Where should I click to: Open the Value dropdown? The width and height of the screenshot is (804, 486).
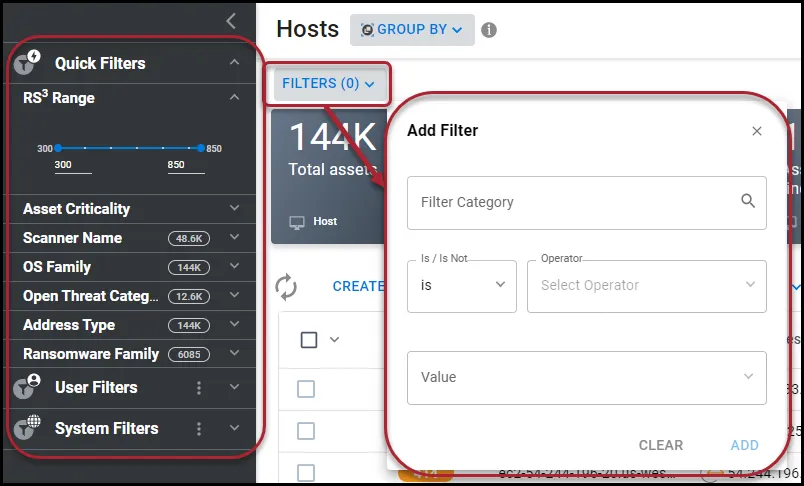coord(587,378)
